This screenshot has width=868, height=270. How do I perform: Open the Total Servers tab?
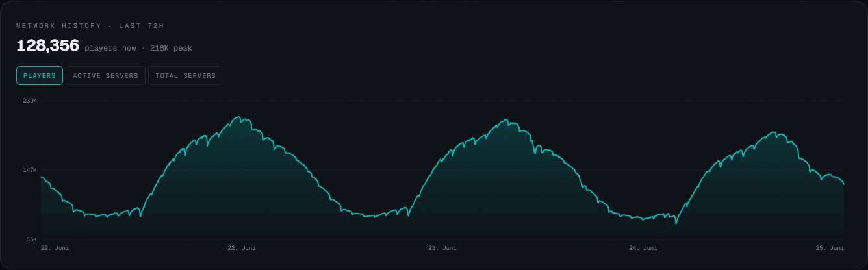186,76
